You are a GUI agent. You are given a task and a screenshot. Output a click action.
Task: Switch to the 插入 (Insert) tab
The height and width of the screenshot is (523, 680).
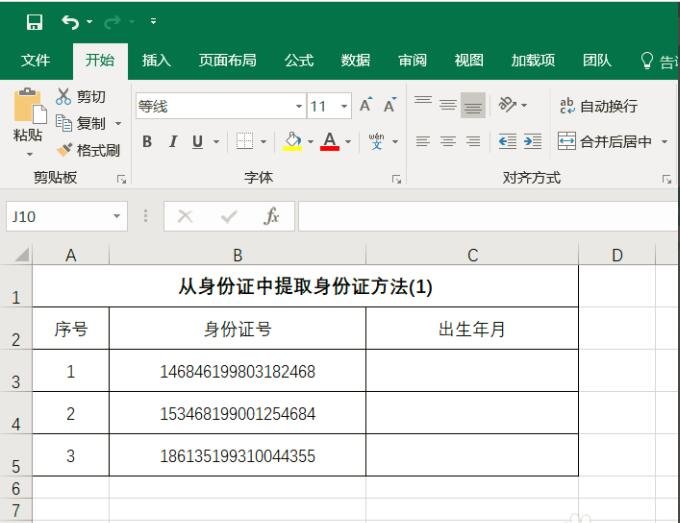pyautogui.click(x=156, y=60)
